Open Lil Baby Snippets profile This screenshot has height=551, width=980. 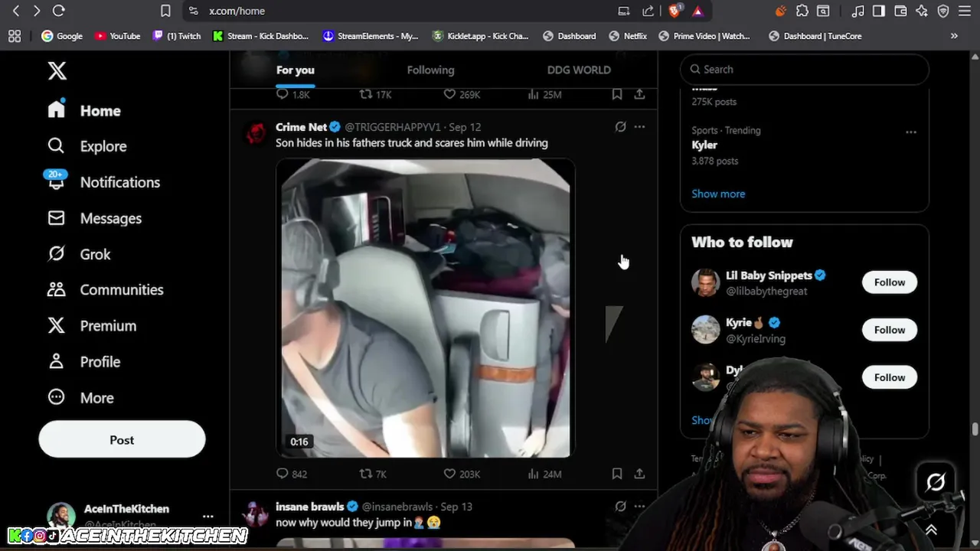769,275
